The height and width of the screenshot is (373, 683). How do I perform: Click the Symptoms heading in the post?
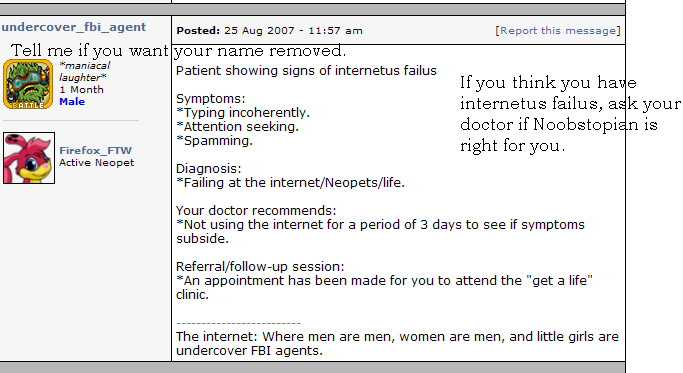tap(210, 98)
